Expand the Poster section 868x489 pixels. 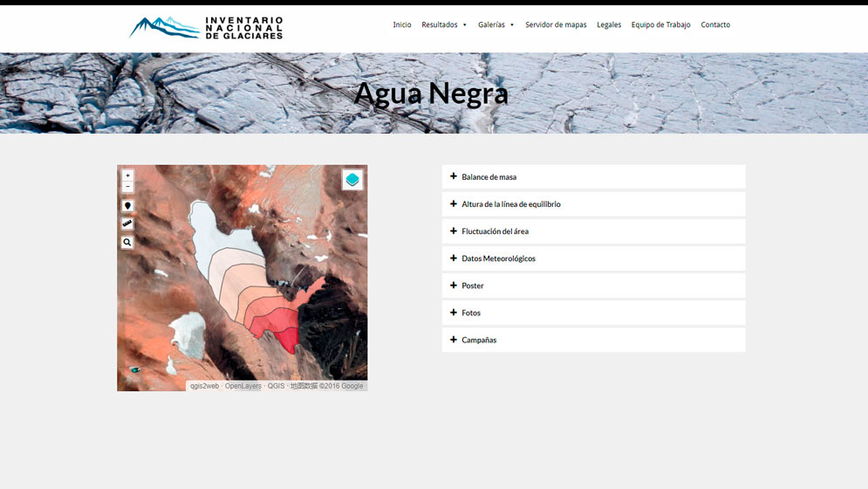593,286
